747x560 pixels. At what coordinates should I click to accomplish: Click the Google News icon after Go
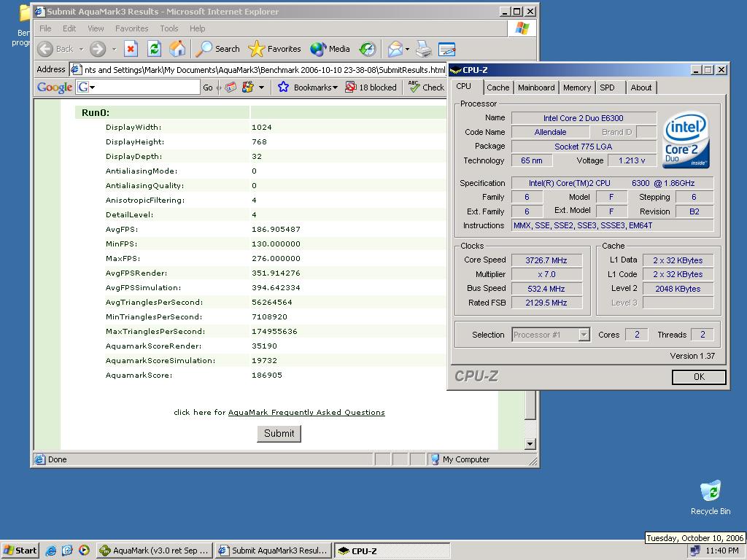point(231,87)
